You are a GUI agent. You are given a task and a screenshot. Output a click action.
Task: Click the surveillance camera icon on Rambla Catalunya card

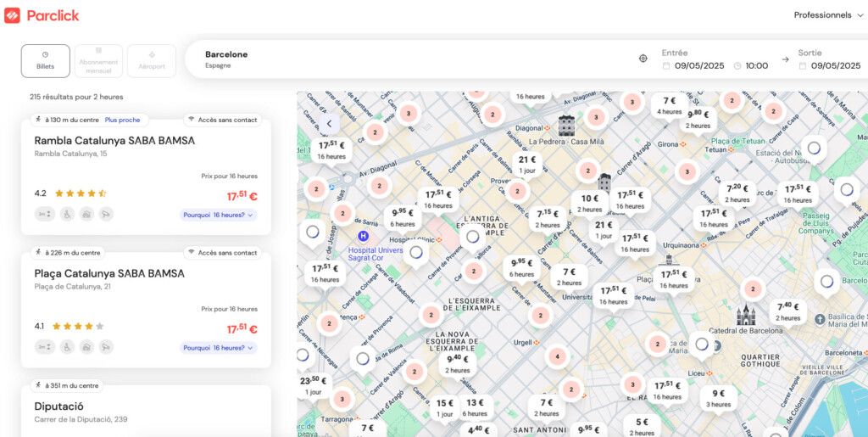point(106,214)
